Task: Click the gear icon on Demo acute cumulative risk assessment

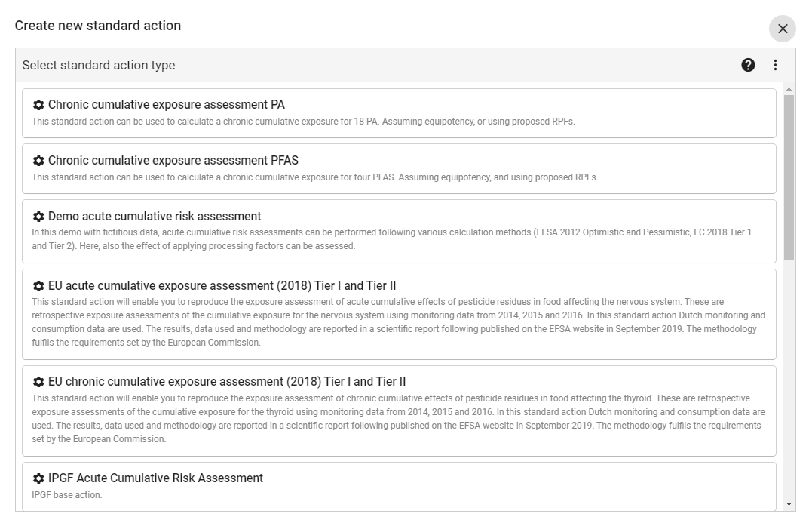Action: tap(39, 216)
